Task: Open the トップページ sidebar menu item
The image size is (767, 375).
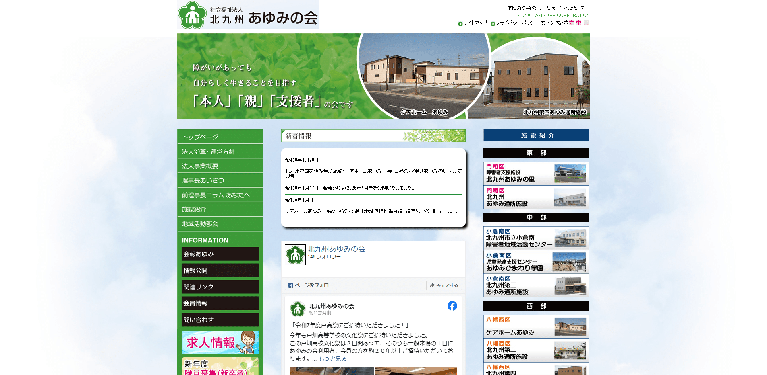Action: pyautogui.click(x=220, y=136)
